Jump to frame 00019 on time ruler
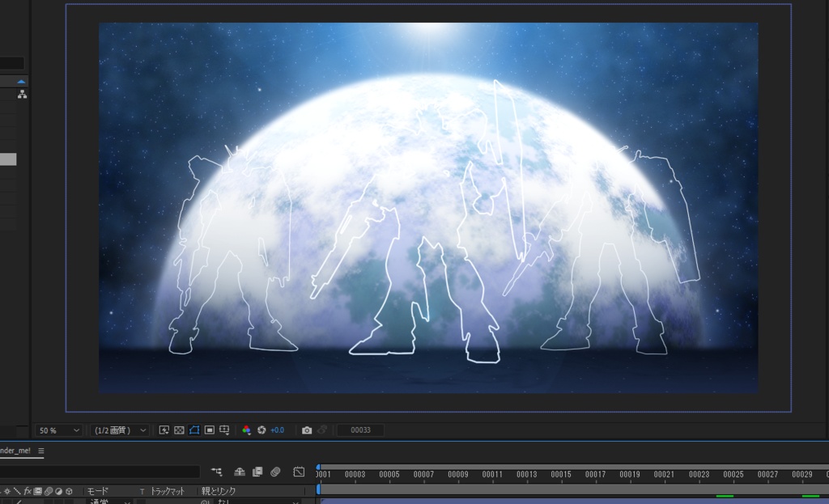 tap(630, 474)
